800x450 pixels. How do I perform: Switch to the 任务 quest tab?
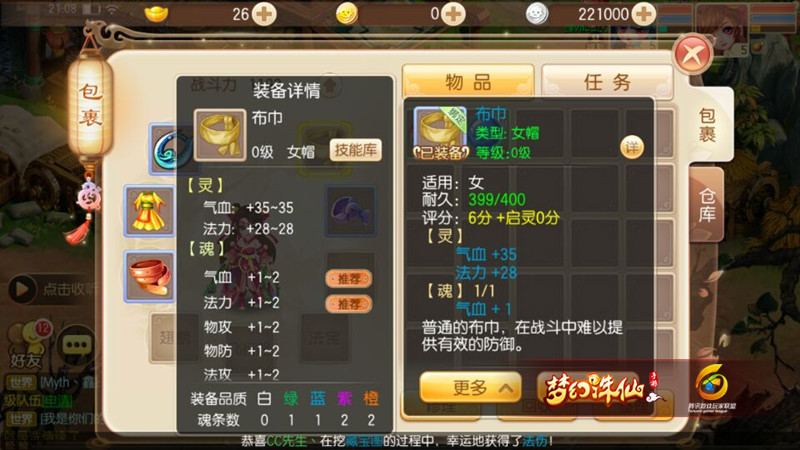607,82
